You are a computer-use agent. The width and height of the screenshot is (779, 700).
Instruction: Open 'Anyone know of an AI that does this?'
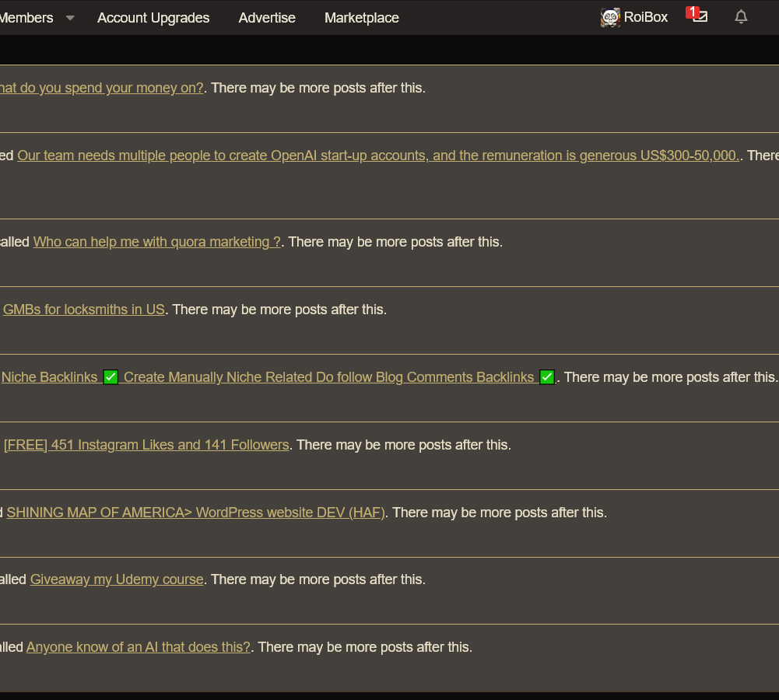point(138,647)
